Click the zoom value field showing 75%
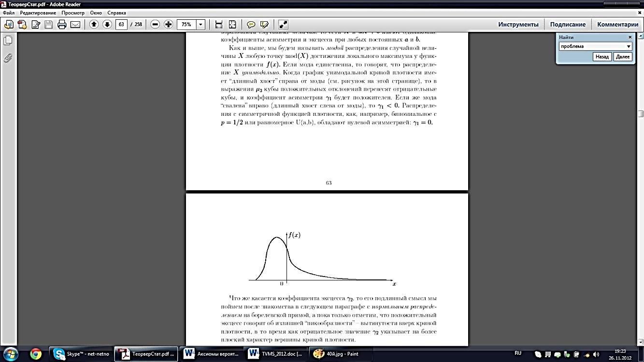The width and height of the screenshot is (644, 362). coord(186,24)
